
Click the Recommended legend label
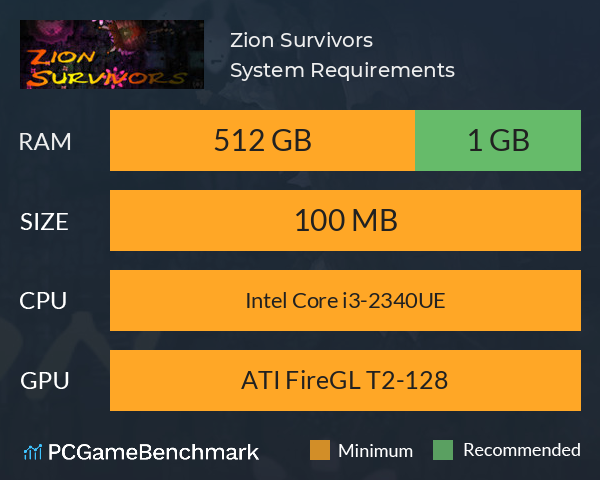(x=522, y=450)
